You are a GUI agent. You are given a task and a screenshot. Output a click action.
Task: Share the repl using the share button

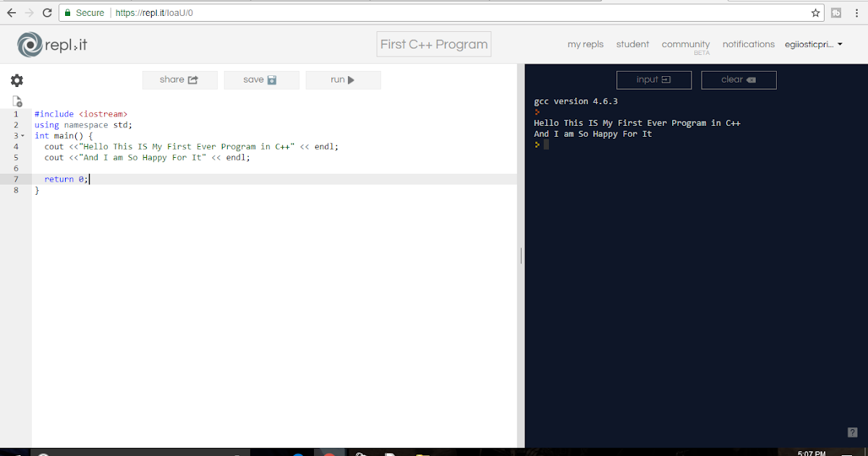(179, 80)
